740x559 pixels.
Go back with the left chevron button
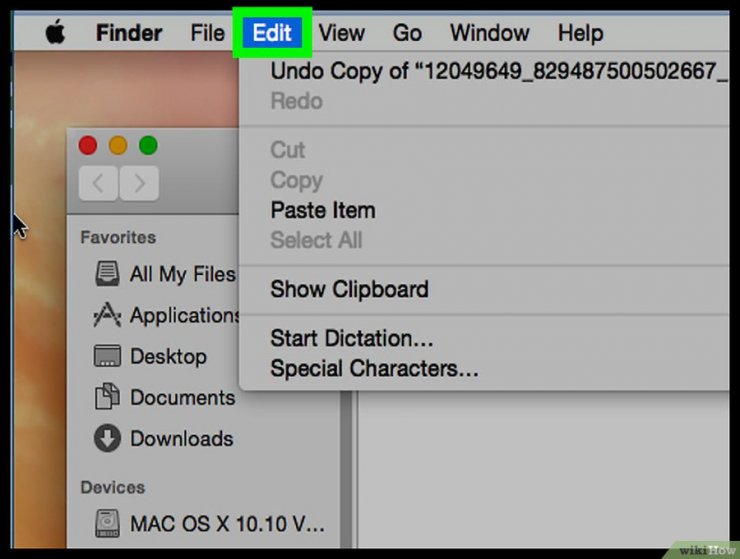coord(98,183)
